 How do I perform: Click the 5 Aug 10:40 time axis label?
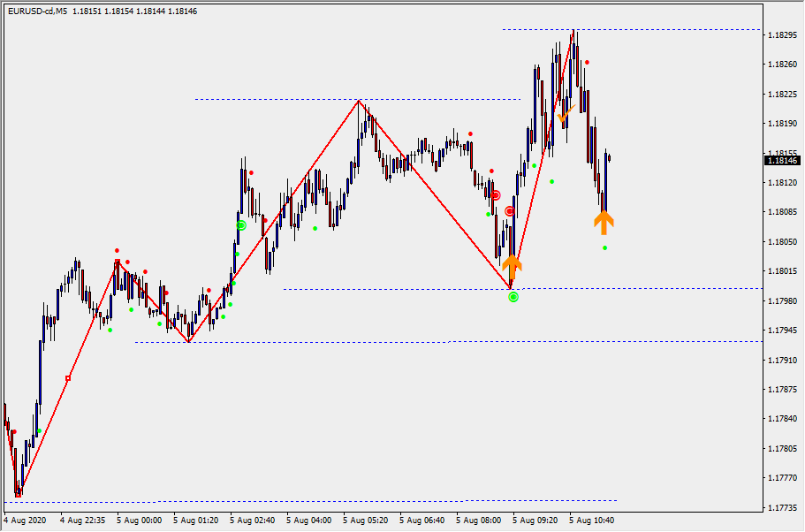(x=592, y=521)
